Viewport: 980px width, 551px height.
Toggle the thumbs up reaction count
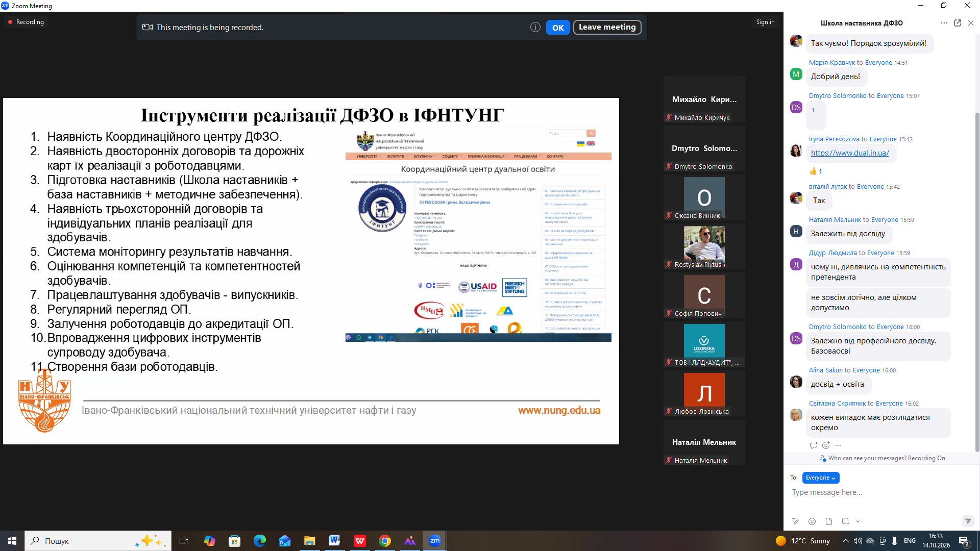coord(816,171)
